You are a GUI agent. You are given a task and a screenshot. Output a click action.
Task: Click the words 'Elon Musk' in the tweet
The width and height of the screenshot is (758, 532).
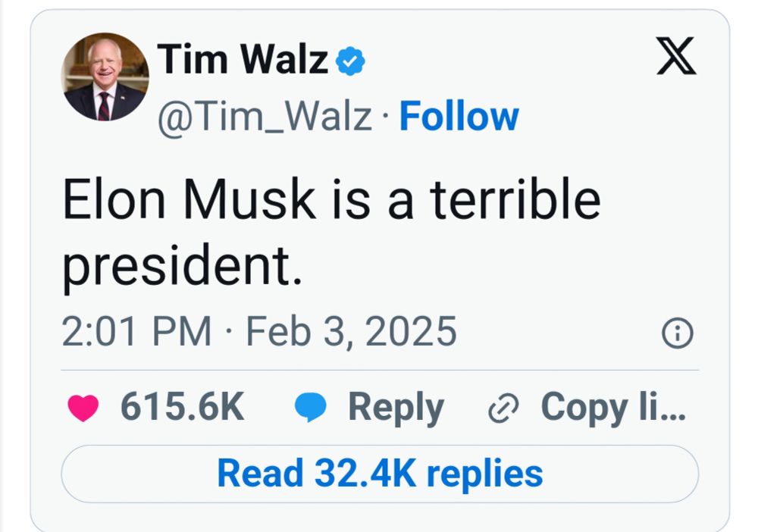188,200
